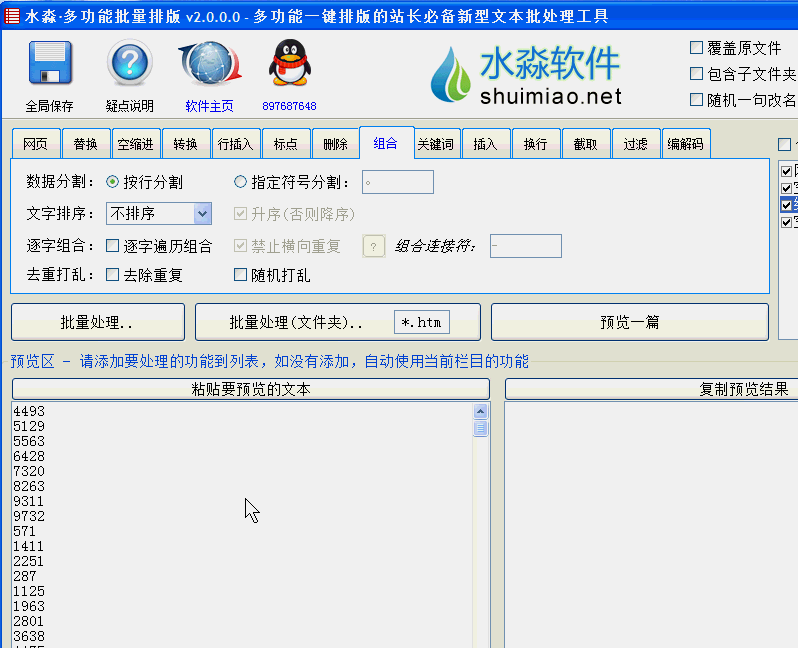Click the QQ penguin contact icon
Viewport: 798px width, 648px height.
click(x=288, y=66)
